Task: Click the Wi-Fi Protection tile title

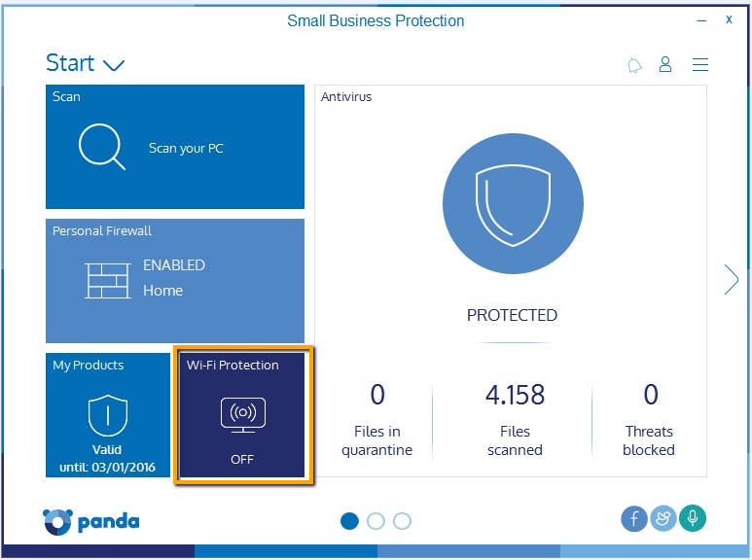Action: 233,366
